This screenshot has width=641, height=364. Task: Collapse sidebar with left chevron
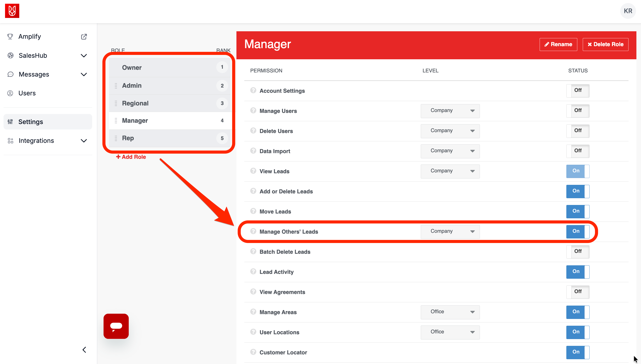[x=84, y=350]
